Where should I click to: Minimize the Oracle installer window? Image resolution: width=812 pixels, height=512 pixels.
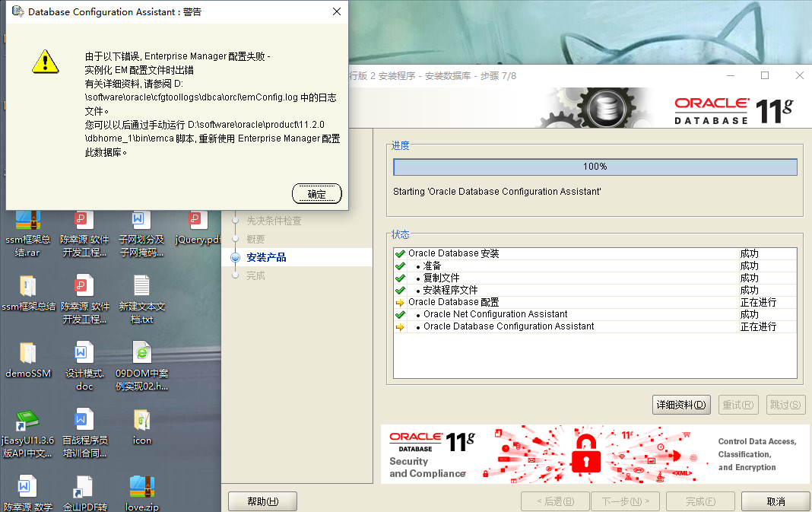(731, 75)
